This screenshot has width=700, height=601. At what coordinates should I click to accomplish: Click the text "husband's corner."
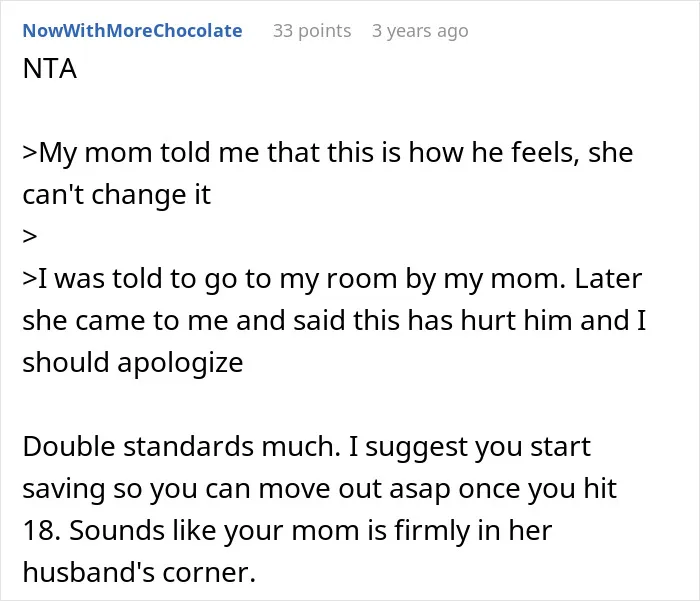coord(139,572)
